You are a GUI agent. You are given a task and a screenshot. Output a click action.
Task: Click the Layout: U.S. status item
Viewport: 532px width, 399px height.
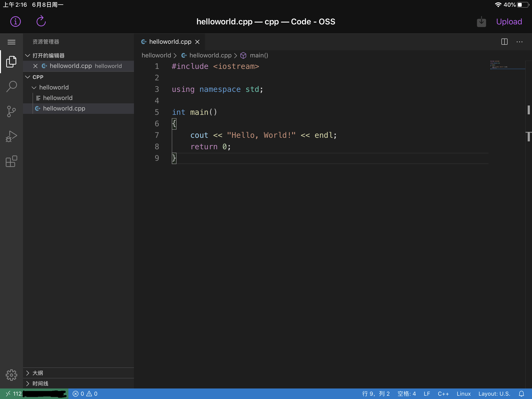click(x=494, y=394)
